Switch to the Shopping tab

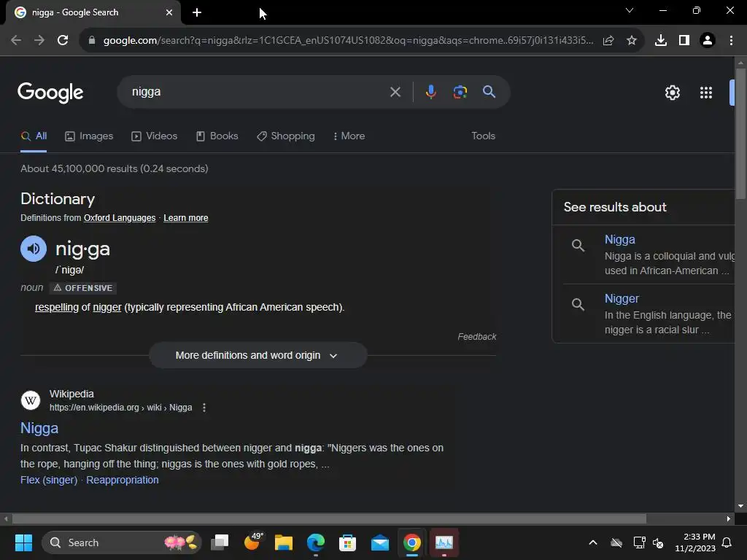286,136
